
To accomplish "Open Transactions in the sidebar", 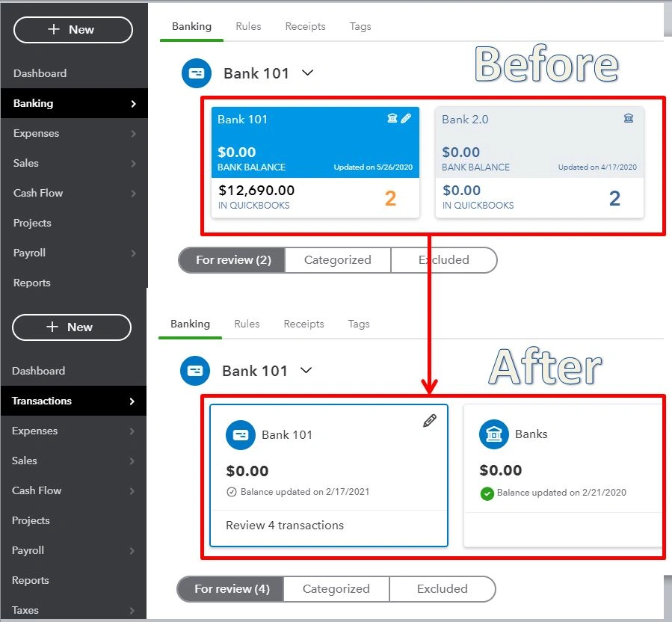I will [x=43, y=401].
